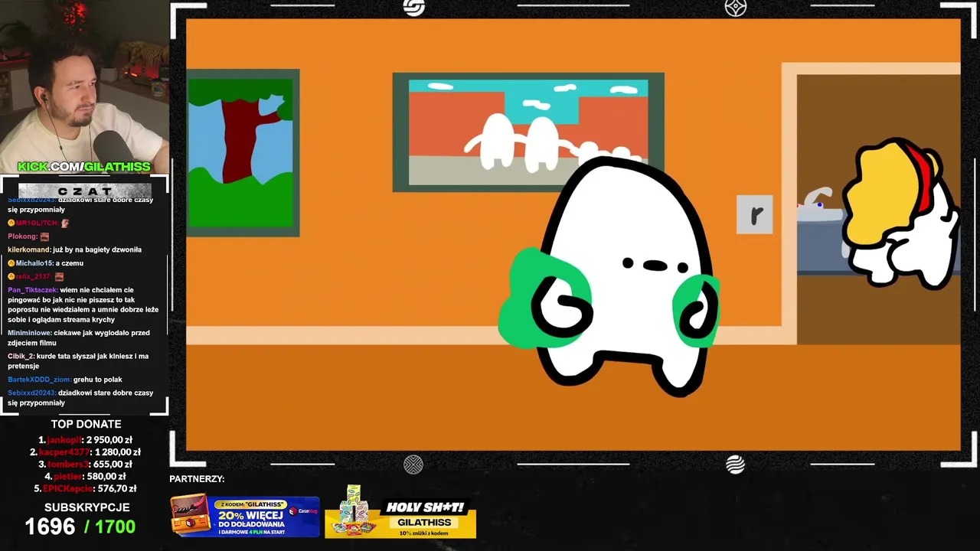Click the crosshatched circle on the bottom frame

point(413,464)
